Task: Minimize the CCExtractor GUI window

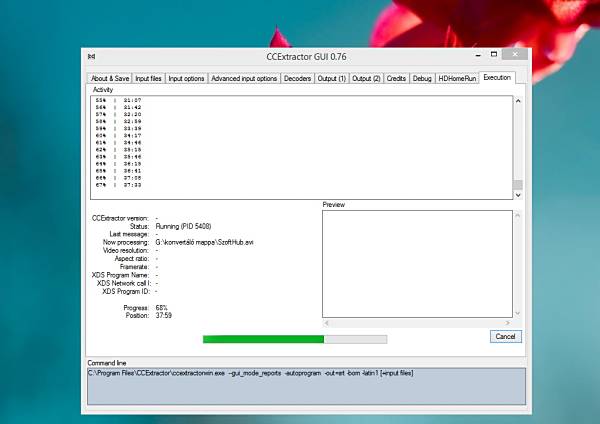Action: coord(478,55)
